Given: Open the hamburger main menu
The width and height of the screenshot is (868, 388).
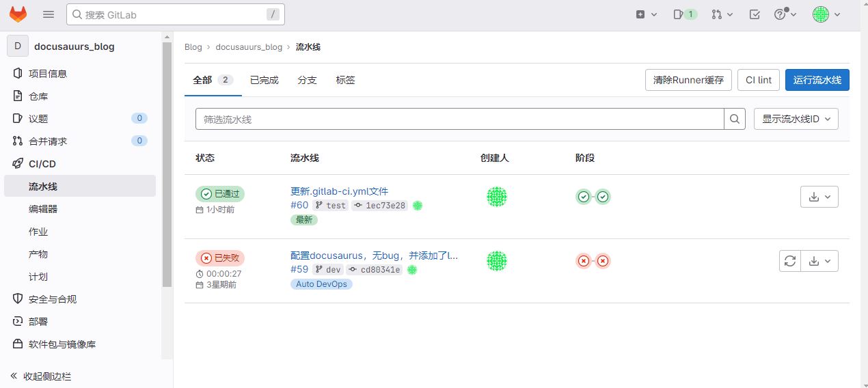Looking at the screenshot, I should click(49, 14).
